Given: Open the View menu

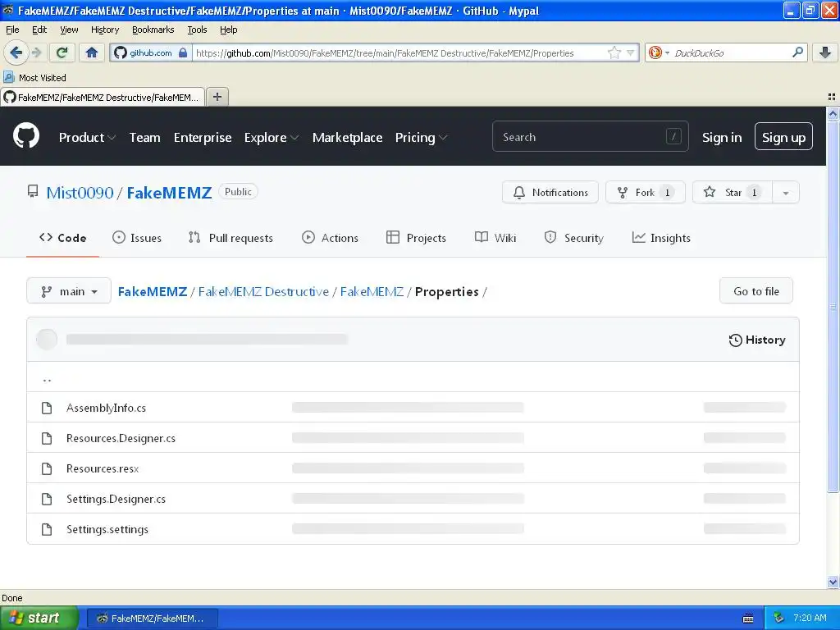Looking at the screenshot, I should coord(69,30).
